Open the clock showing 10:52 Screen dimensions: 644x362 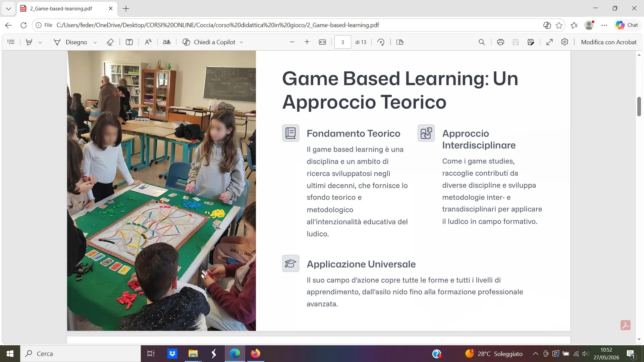[x=606, y=354]
